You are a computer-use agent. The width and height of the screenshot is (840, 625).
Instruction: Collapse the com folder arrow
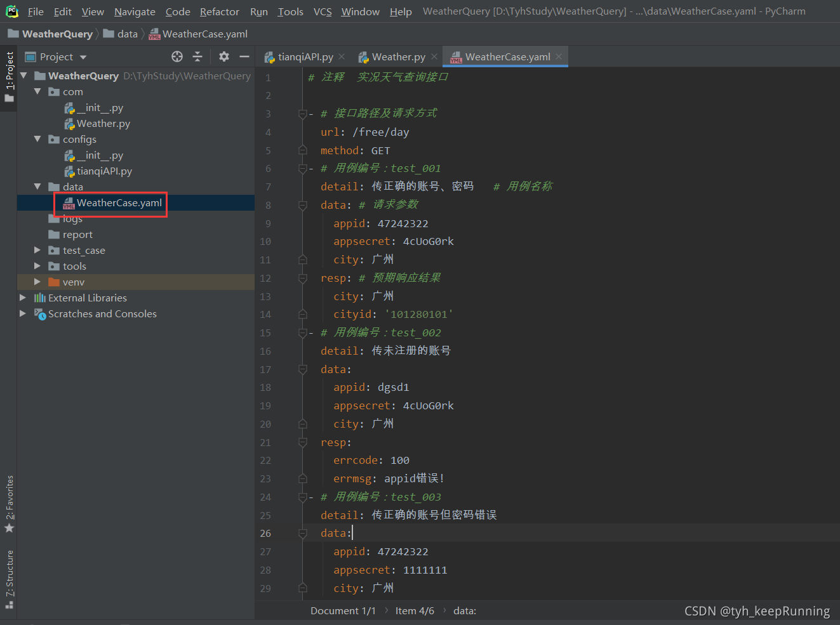pyautogui.click(x=37, y=91)
